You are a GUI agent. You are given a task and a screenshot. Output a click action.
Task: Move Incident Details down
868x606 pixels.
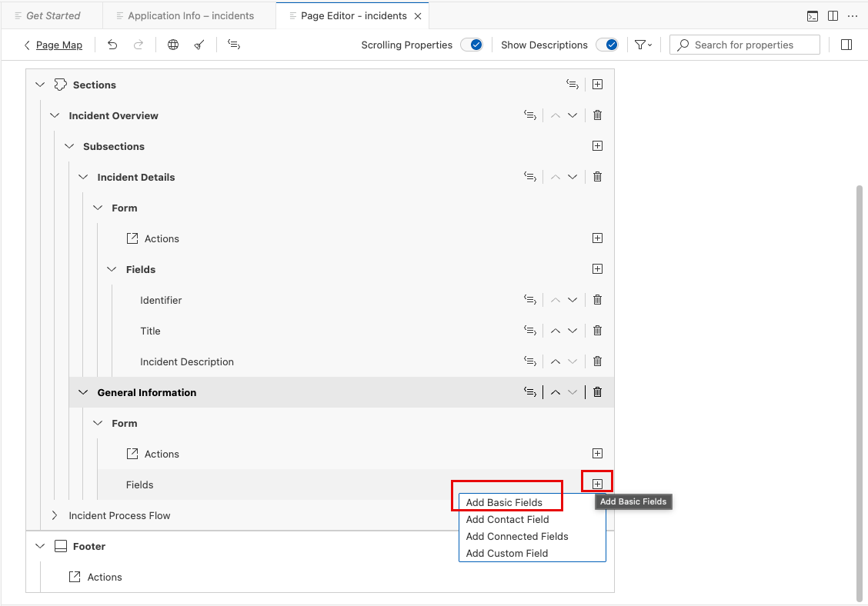click(573, 177)
